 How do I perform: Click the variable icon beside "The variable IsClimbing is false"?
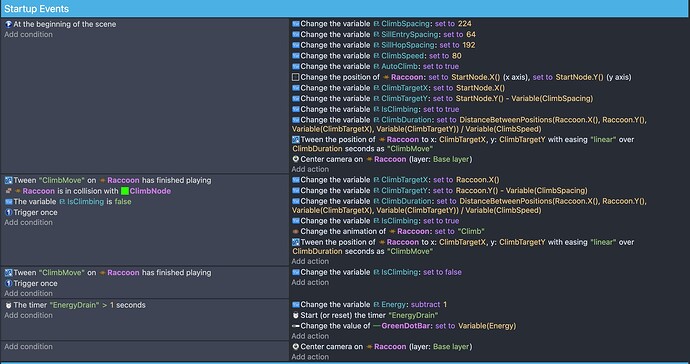coord(8,202)
